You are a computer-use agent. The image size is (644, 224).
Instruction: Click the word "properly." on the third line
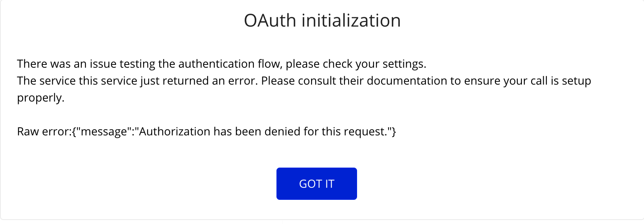pyautogui.click(x=41, y=98)
